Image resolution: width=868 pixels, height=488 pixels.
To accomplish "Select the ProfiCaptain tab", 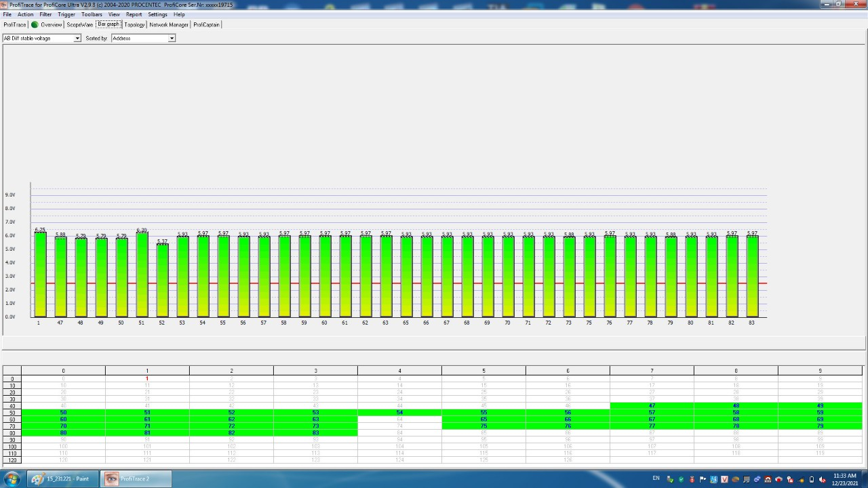I will tap(206, 24).
